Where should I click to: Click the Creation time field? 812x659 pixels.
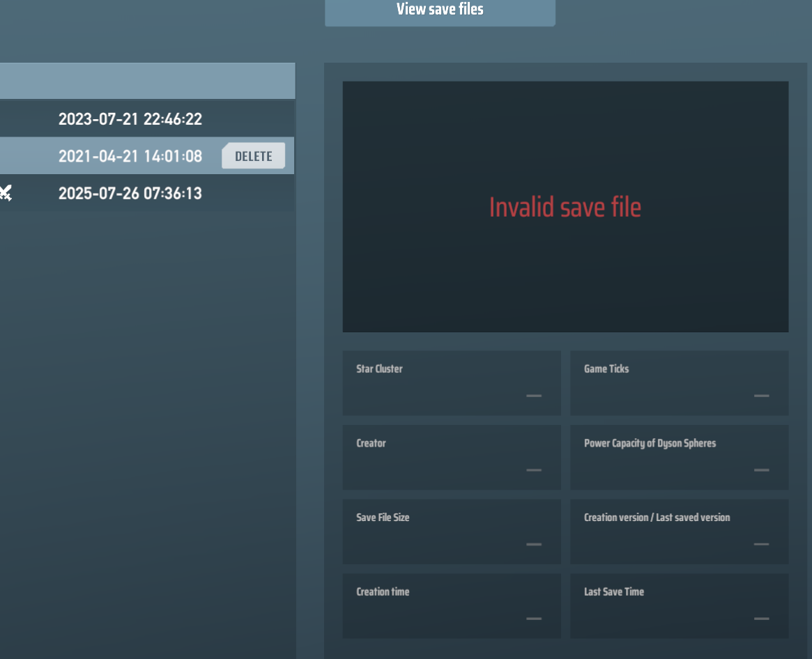coord(452,605)
